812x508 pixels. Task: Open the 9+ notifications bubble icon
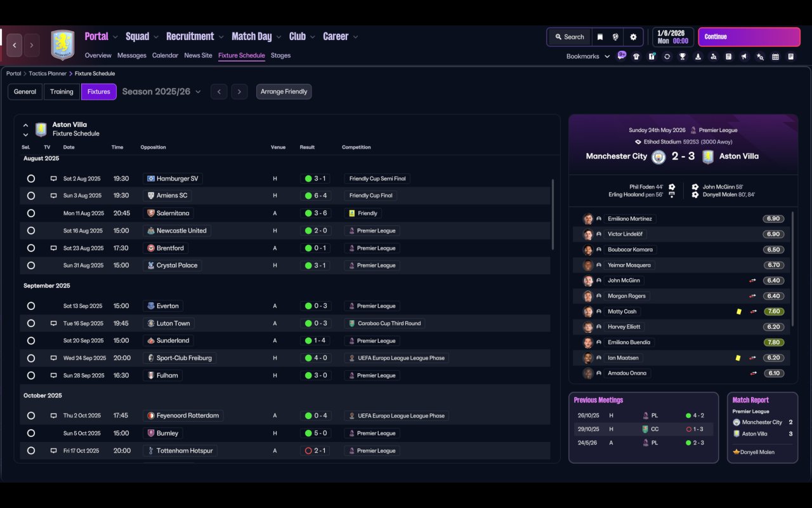(622, 55)
